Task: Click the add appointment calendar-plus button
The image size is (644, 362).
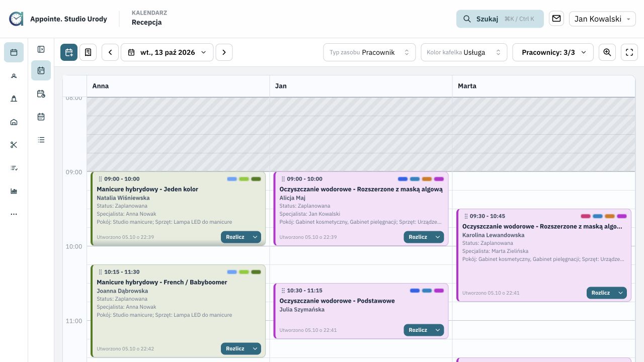Action: coord(69,52)
